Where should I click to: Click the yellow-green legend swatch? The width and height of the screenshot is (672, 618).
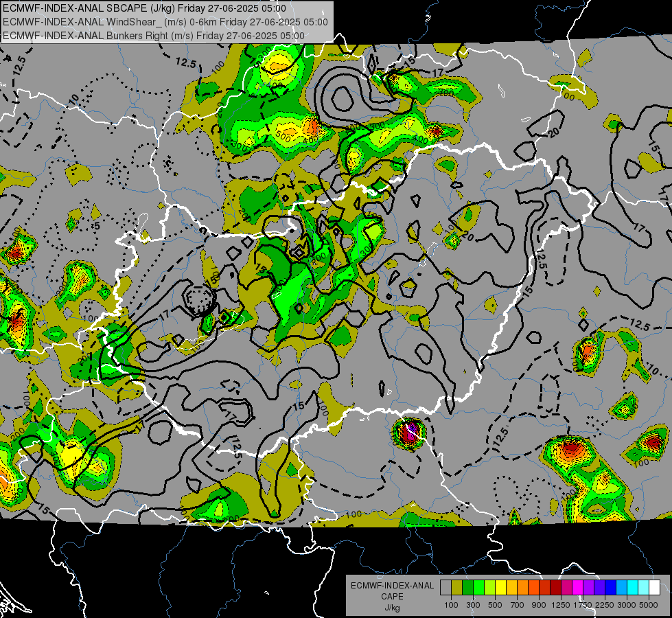pos(490,588)
